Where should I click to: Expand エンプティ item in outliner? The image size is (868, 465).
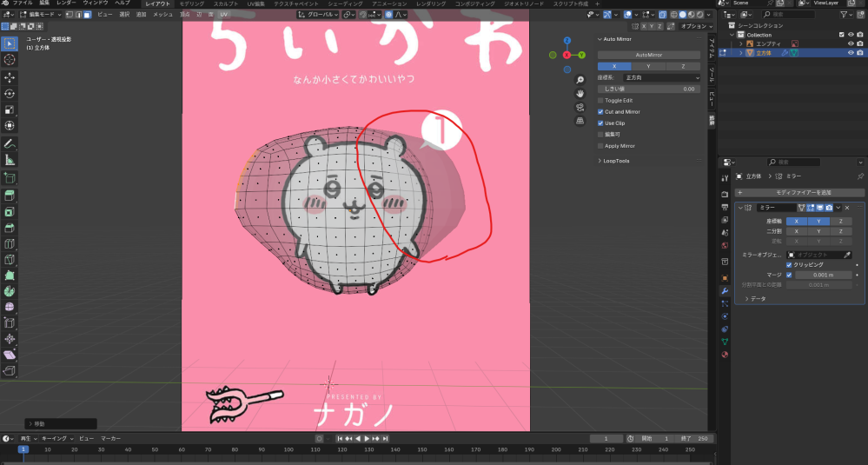click(x=741, y=43)
